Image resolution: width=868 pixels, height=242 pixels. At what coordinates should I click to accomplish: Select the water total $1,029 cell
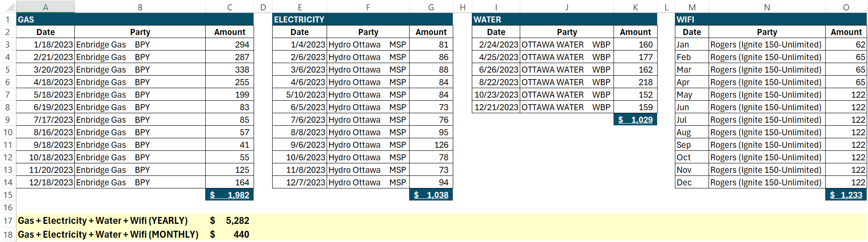(x=635, y=120)
